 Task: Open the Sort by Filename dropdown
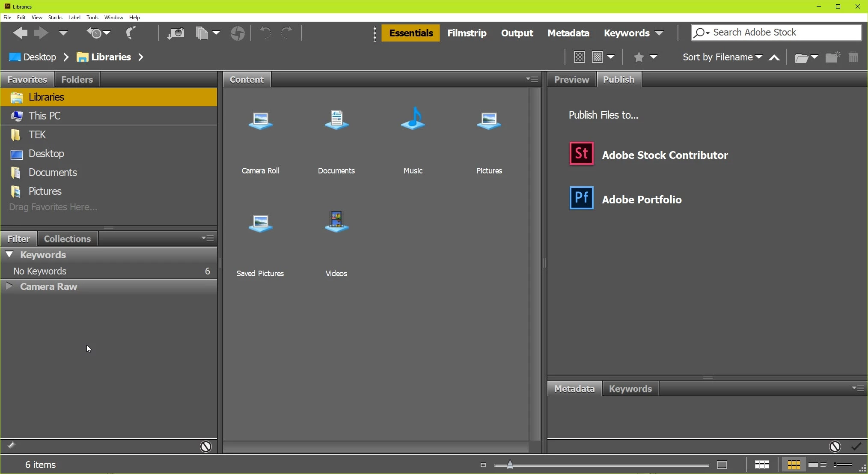[722, 57]
